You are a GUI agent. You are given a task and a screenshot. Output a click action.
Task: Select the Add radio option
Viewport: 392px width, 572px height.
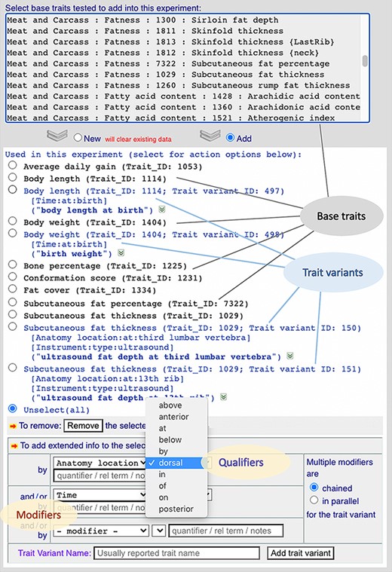[231, 137]
